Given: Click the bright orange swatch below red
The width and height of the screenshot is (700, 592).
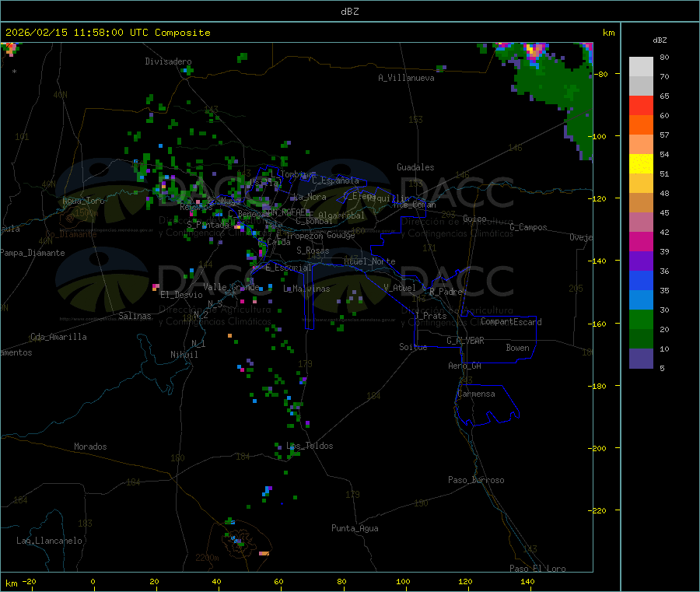Looking at the screenshot, I should tap(641, 125).
